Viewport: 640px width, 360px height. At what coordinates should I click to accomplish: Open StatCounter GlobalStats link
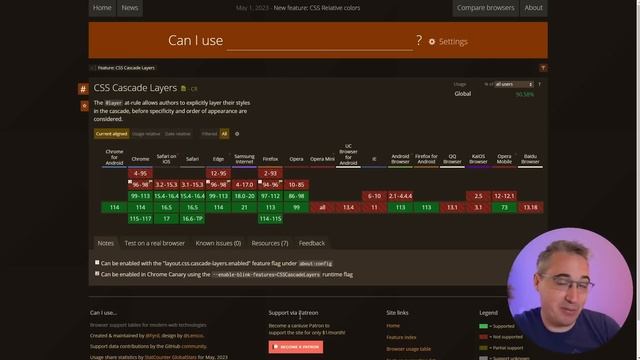coord(171,357)
